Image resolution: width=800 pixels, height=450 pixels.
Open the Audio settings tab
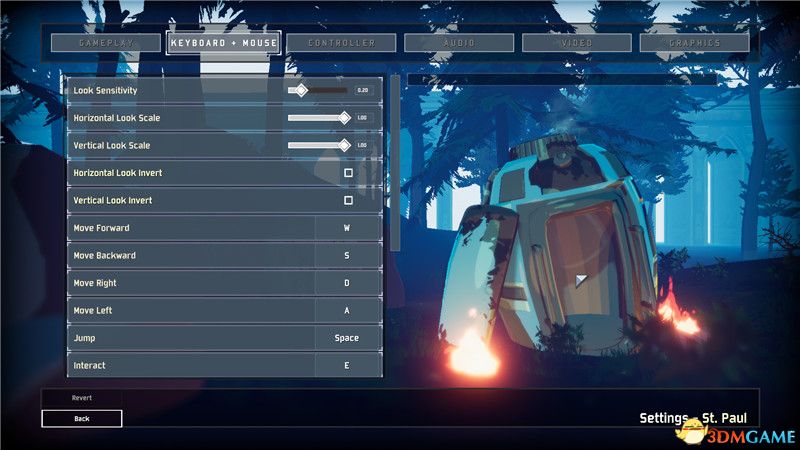point(459,43)
